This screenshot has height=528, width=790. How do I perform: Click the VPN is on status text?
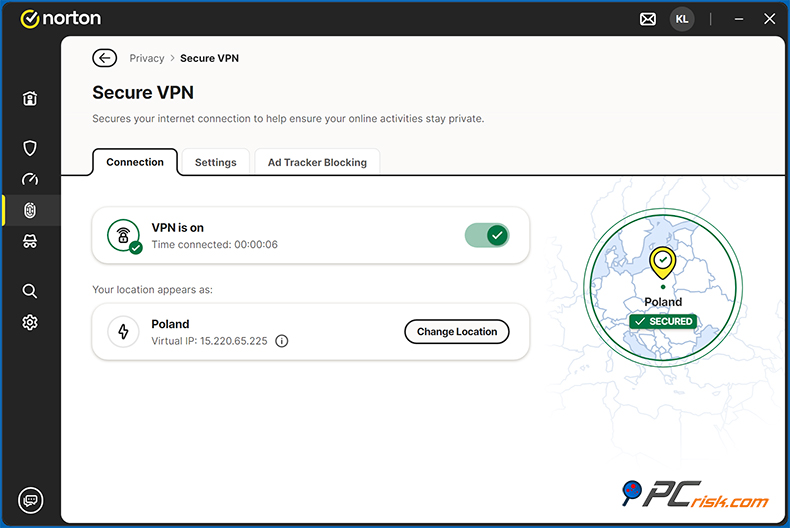178,228
